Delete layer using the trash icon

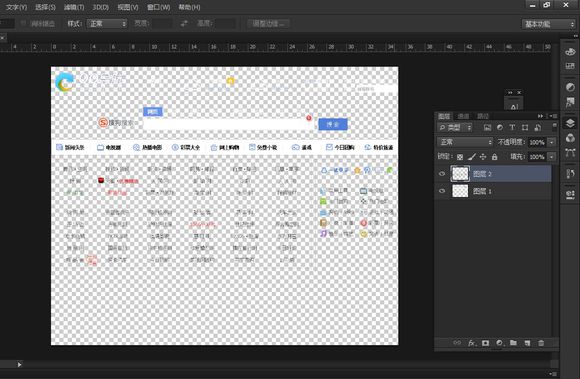pos(541,343)
